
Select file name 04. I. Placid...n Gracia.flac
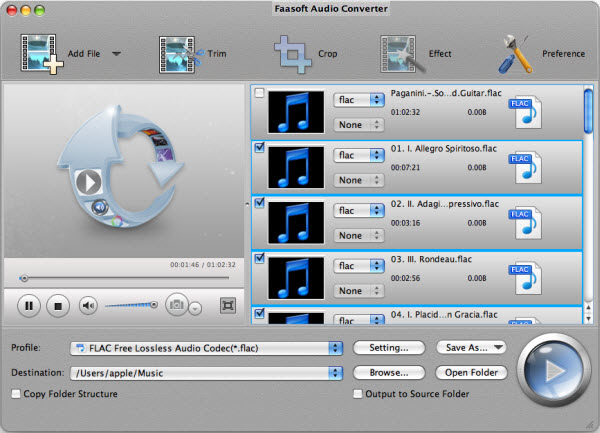444,314
